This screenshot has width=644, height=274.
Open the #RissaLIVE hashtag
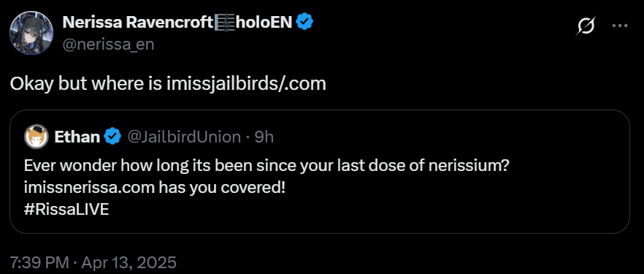point(66,210)
